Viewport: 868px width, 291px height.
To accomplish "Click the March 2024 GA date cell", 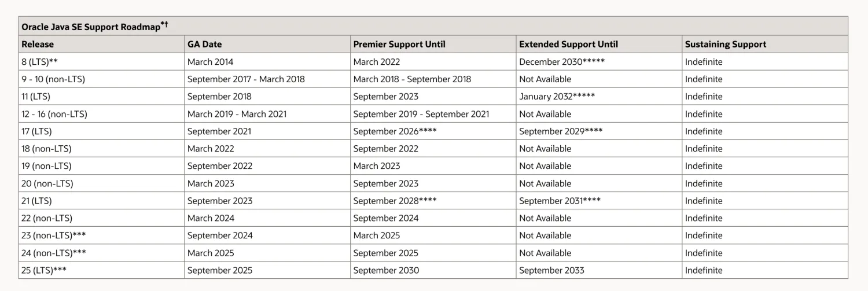I will 267,218.
